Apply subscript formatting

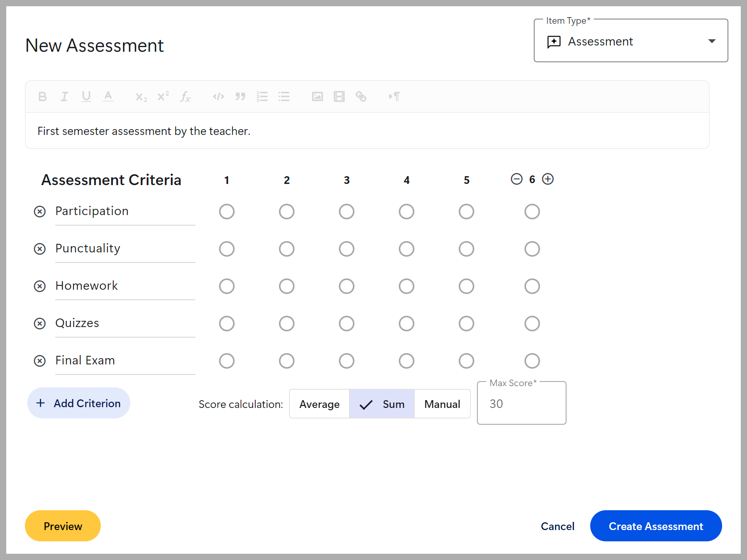click(141, 97)
